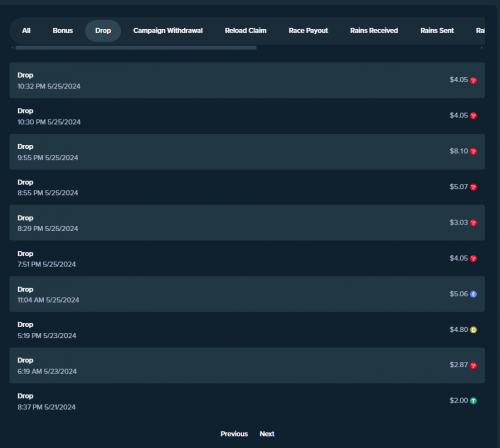Click the green Tether icon beside $2.00
The width and height of the screenshot is (500, 448).
[x=473, y=401]
